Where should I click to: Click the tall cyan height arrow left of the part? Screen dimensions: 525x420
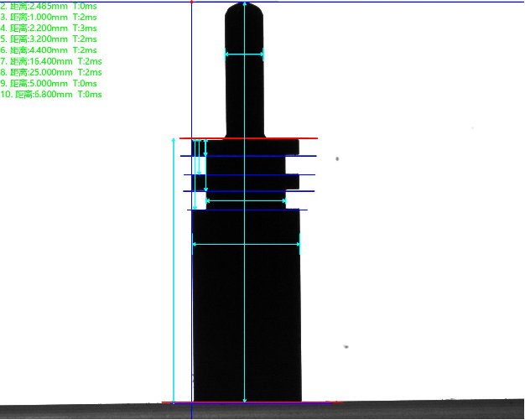pos(174,268)
